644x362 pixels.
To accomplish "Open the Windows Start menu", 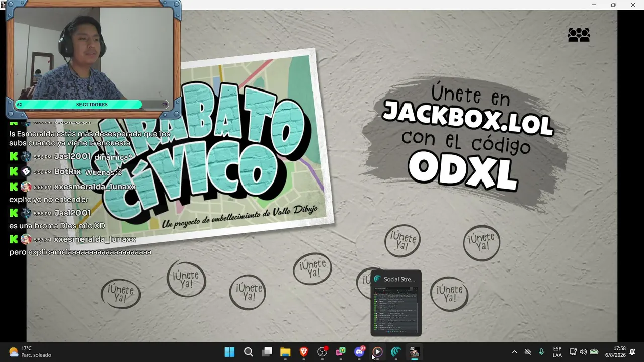I will click(229, 352).
